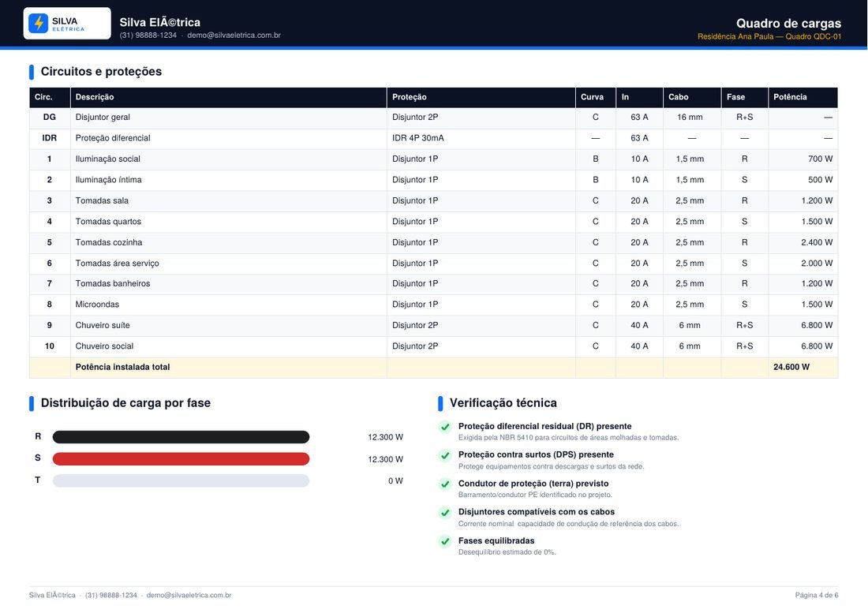Viewport: 868px width, 613px height.
Task: Click the Quadro de cargas page title
Action: point(788,23)
